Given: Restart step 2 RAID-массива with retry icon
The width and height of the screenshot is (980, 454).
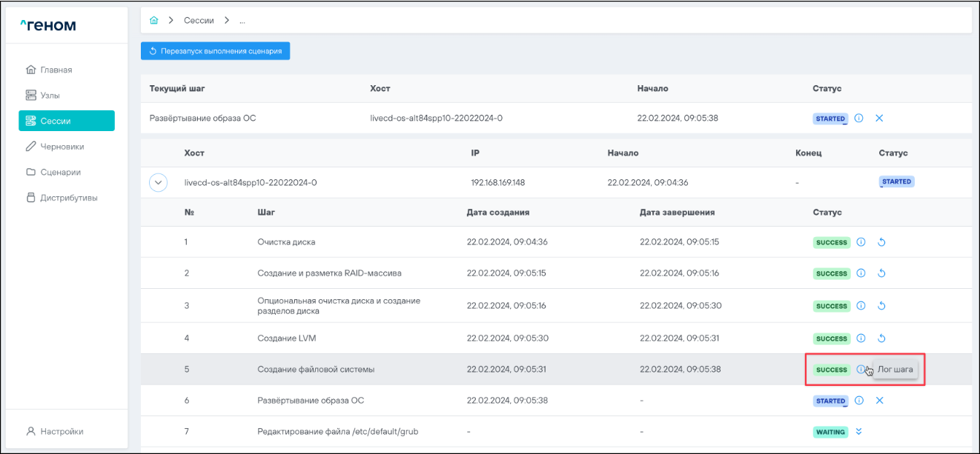Looking at the screenshot, I should click(881, 273).
